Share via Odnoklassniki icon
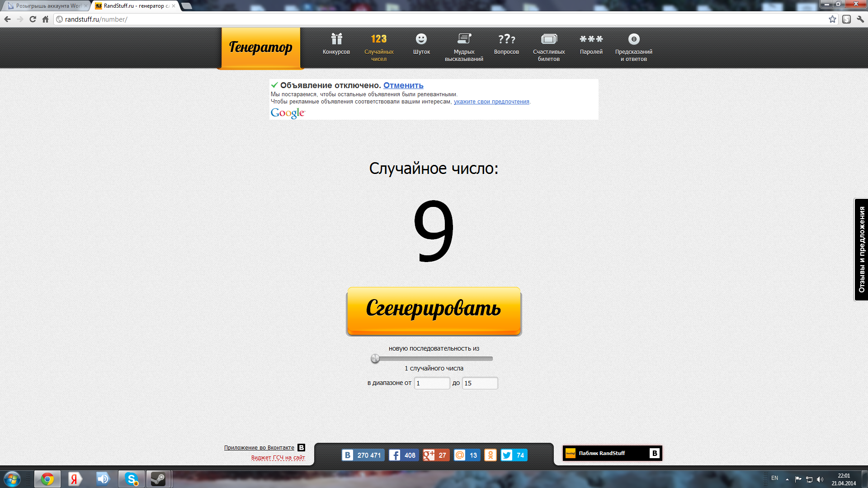The width and height of the screenshot is (868, 488). [491, 455]
